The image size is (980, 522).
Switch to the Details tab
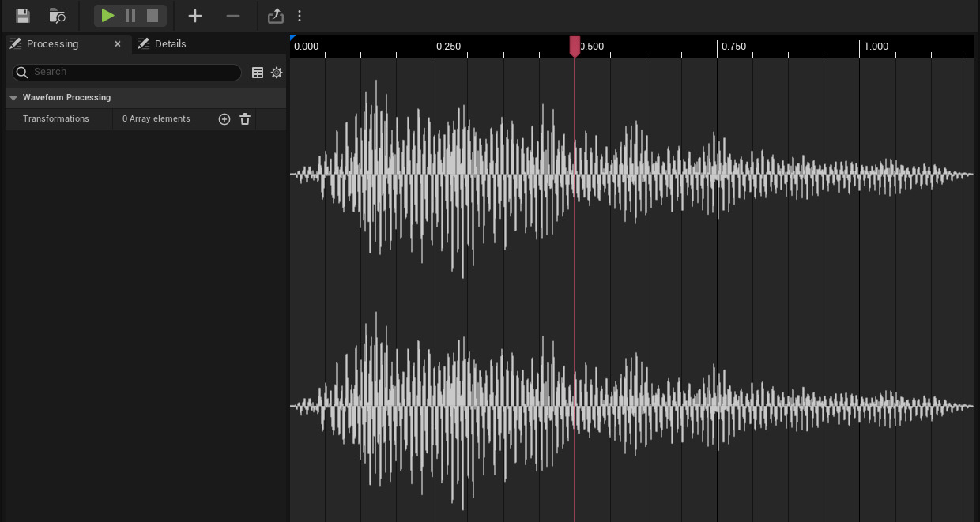[x=171, y=43]
